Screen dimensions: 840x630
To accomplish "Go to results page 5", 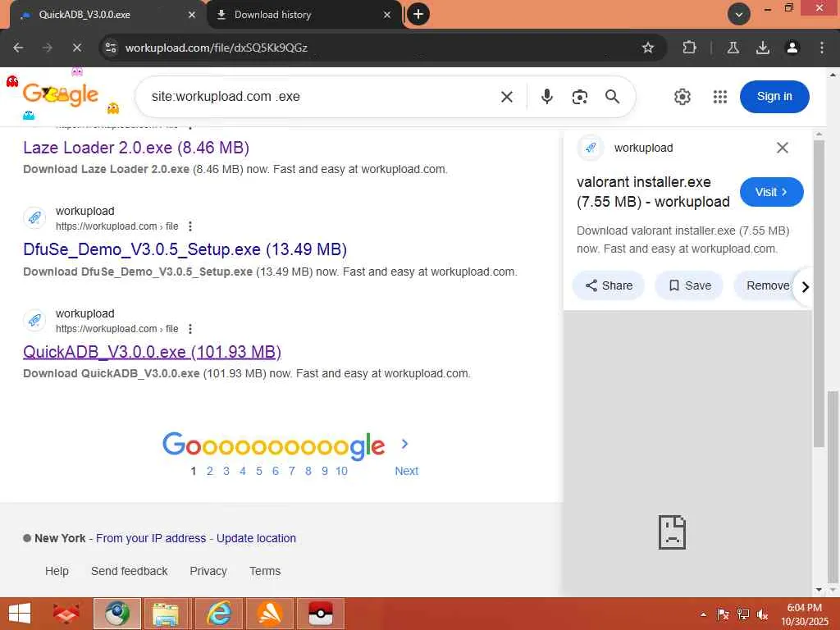I will tap(258, 471).
